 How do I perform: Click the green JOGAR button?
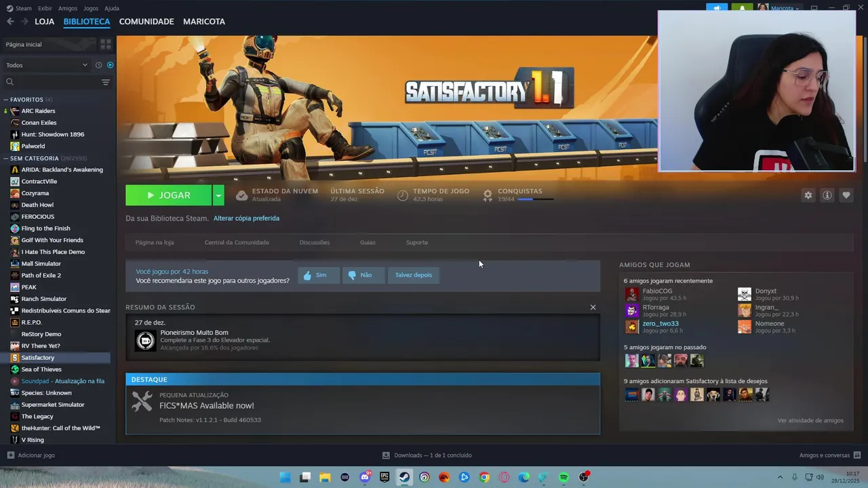coord(168,195)
